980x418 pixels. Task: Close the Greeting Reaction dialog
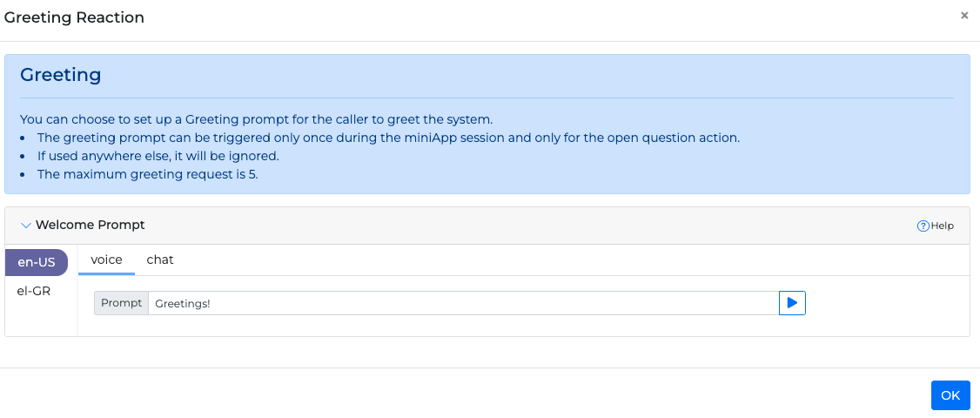(964, 16)
